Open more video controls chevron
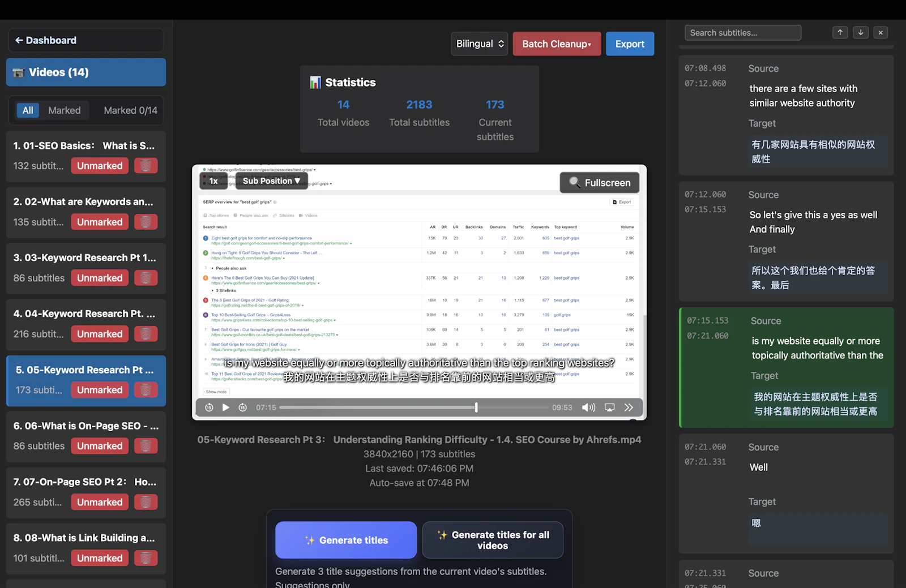 629,407
